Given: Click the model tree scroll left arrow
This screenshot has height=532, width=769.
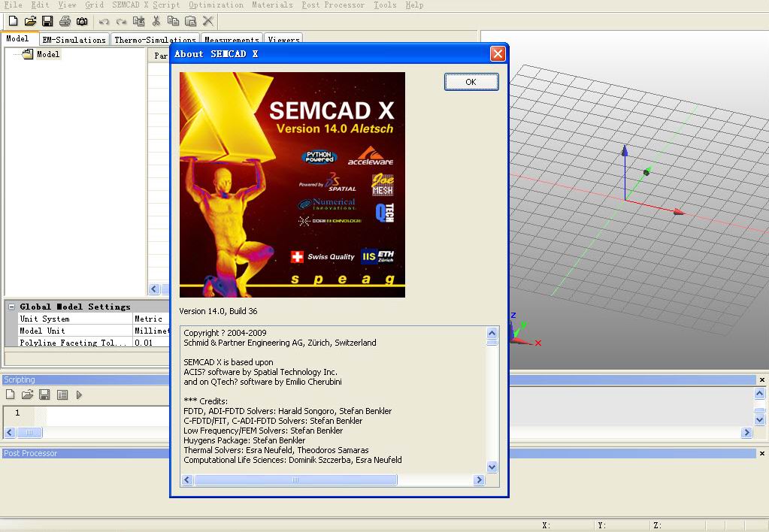Looking at the screenshot, I should 154,289.
